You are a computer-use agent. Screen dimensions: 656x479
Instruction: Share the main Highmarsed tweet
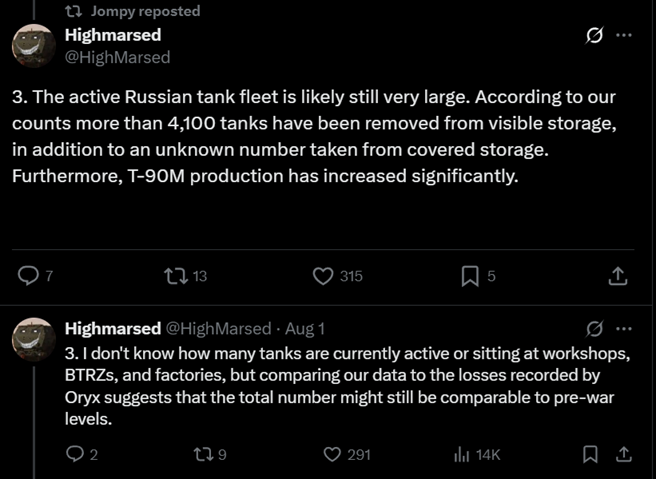click(618, 276)
